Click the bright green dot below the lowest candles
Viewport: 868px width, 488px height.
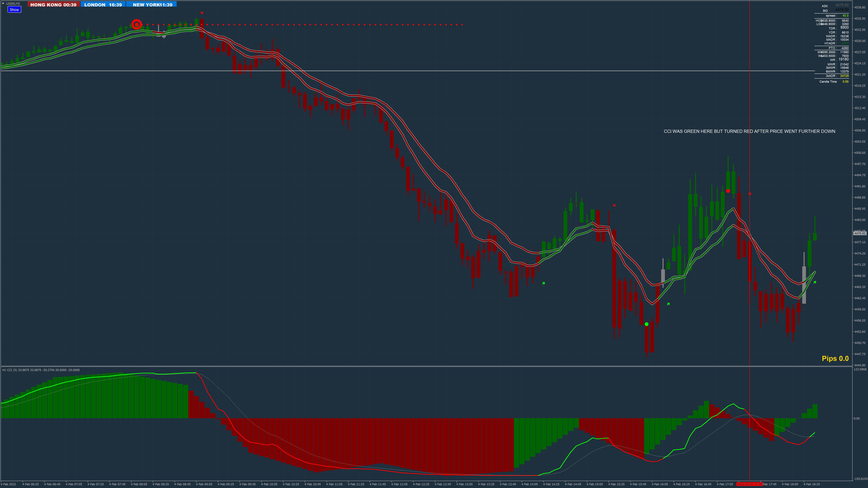[646, 324]
